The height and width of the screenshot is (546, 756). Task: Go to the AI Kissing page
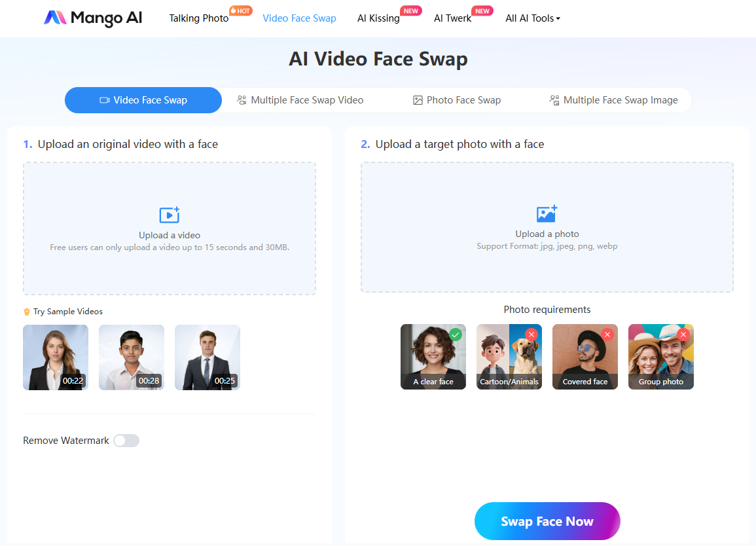tap(378, 18)
